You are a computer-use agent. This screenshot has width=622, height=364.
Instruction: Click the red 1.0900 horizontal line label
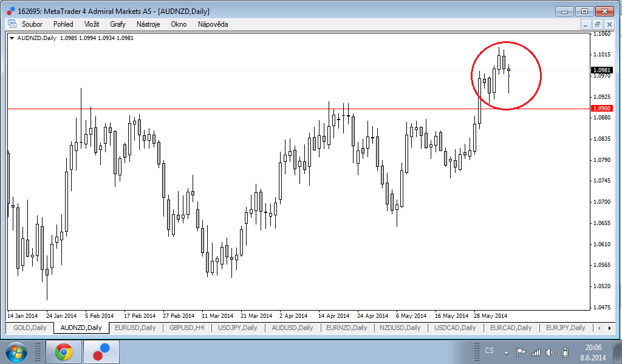(602, 108)
